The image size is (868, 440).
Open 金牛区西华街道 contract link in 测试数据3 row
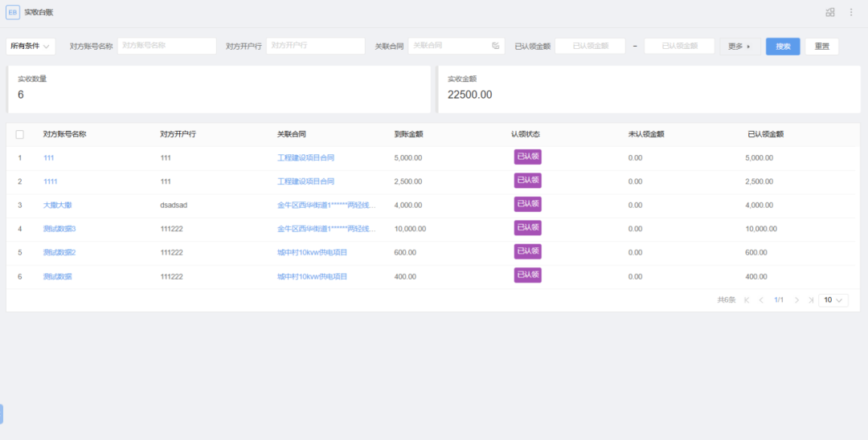tap(326, 229)
